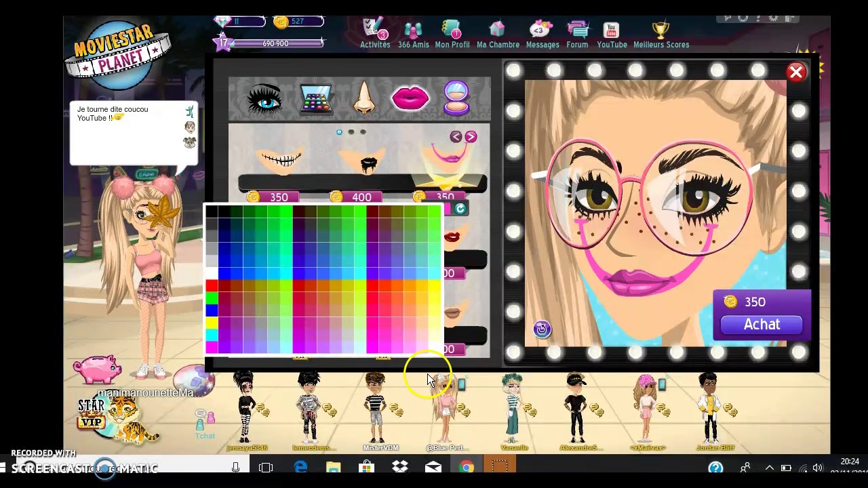Image resolution: width=868 pixels, height=488 pixels.
Task: Pick the yellow swatch in left column
Action: tap(212, 323)
